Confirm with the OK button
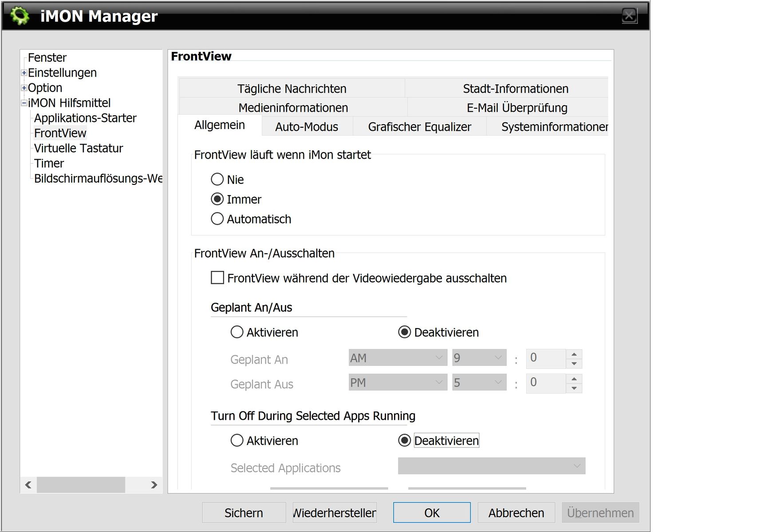This screenshot has height=532, width=757. 432,513
